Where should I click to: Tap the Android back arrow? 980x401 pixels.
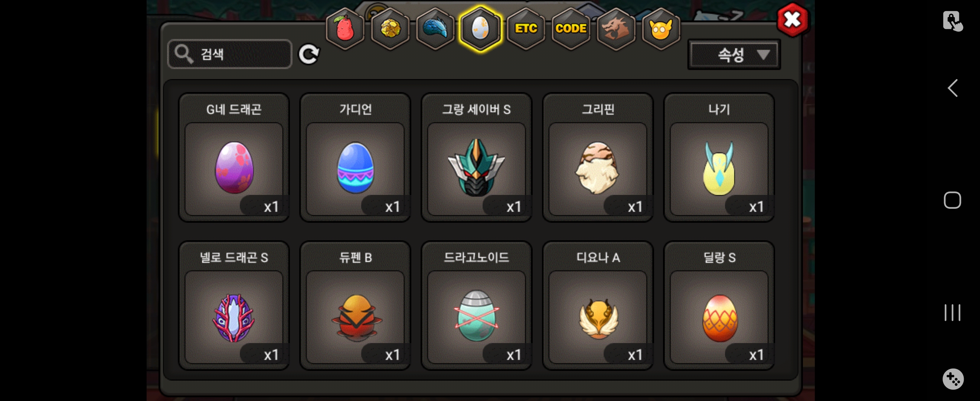(953, 88)
